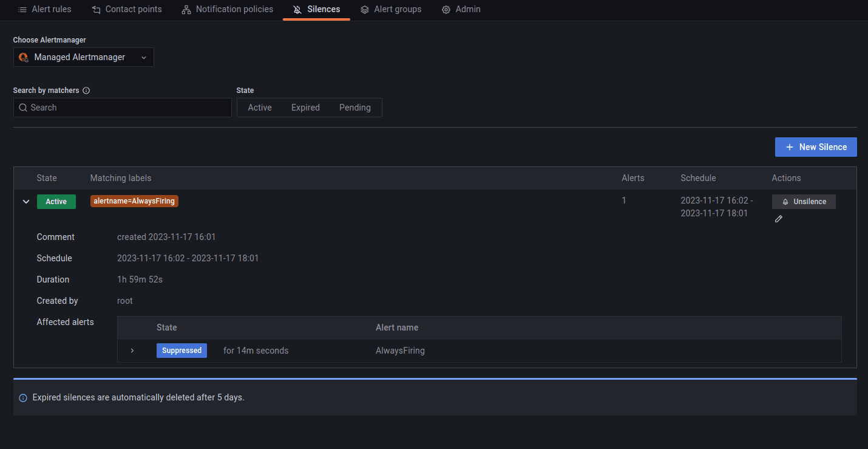Click the alertname=AlwaysFiring label tag
Image resolution: width=868 pixels, height=449 pixels.
(134, 201)
